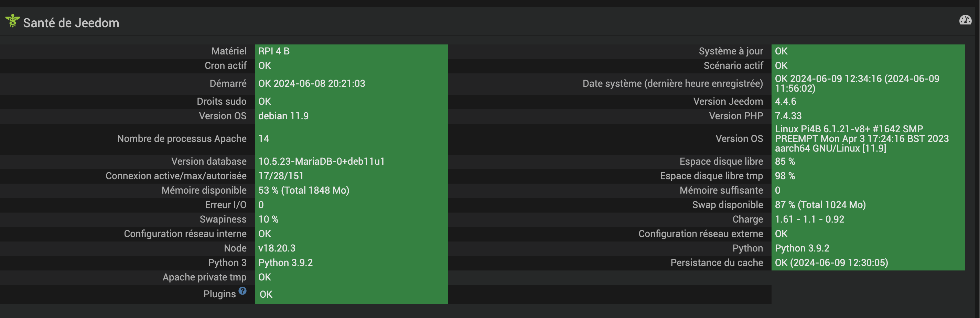Click the benchmark gauge icon in header
This screenshot has width=980, height=318.
pos(965,20)
